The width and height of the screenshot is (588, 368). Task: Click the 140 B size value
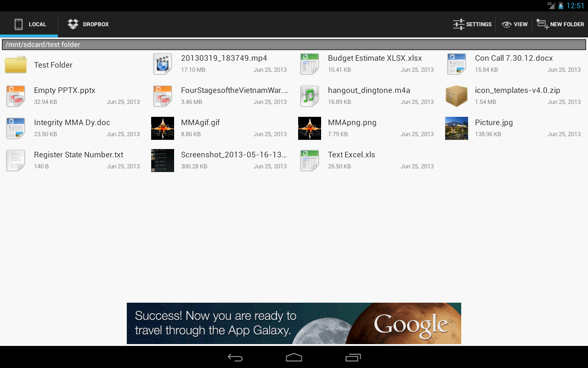click(x=41, y=167)
